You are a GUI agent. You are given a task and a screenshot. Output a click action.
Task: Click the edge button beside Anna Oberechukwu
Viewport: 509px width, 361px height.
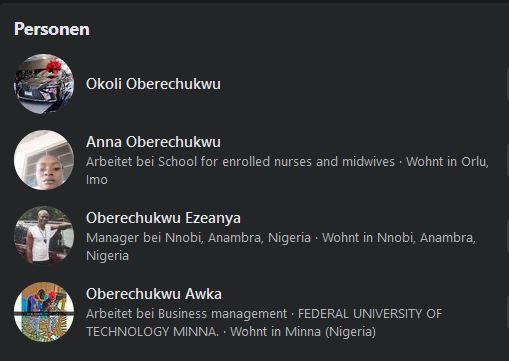coord(507,160)
